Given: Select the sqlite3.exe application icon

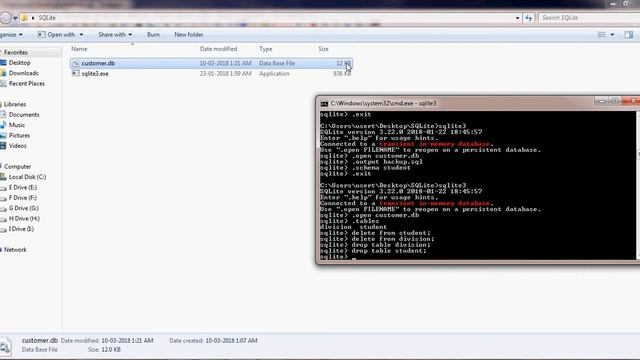Looking at the screenshot, I should point(76,73).
